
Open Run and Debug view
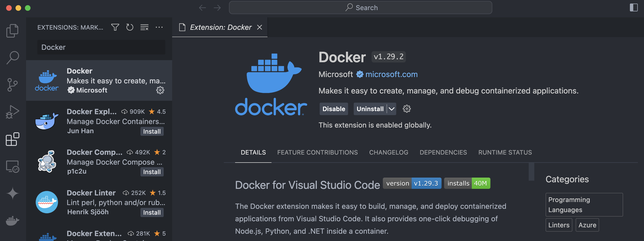[12, 112]
